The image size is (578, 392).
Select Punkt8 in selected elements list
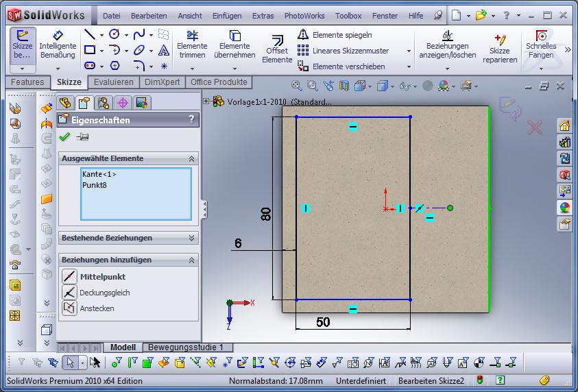95,185
